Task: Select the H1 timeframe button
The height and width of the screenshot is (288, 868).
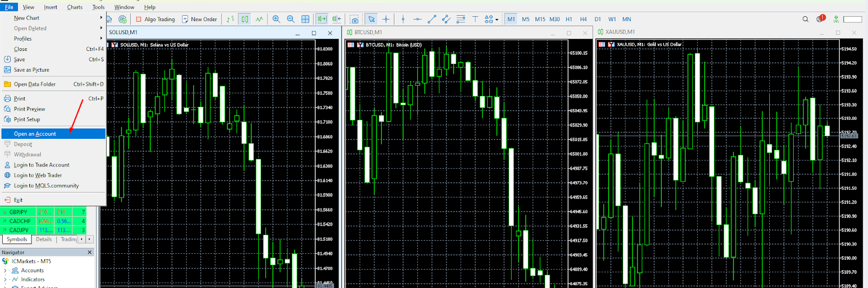Action: pyautogui.click(x=569, y=19)
